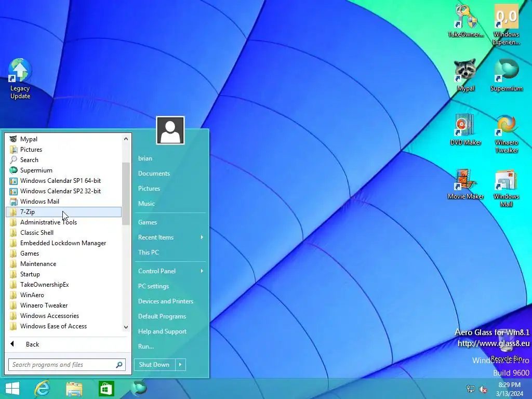Open Pictures in the programs list
This screenshot has height=399, width=532.
pyautogui.click(x=64, y=150)
